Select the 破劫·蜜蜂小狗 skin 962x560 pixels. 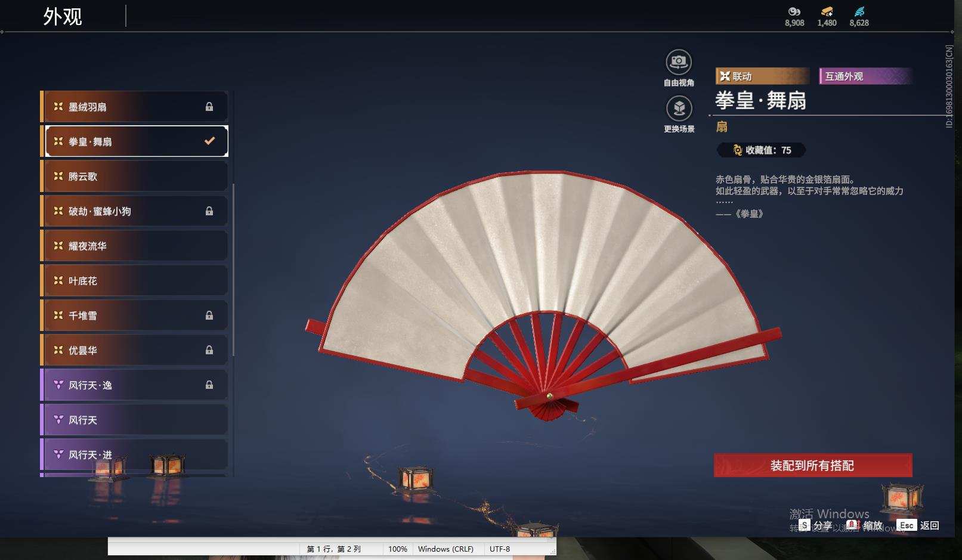coord(134,211)
